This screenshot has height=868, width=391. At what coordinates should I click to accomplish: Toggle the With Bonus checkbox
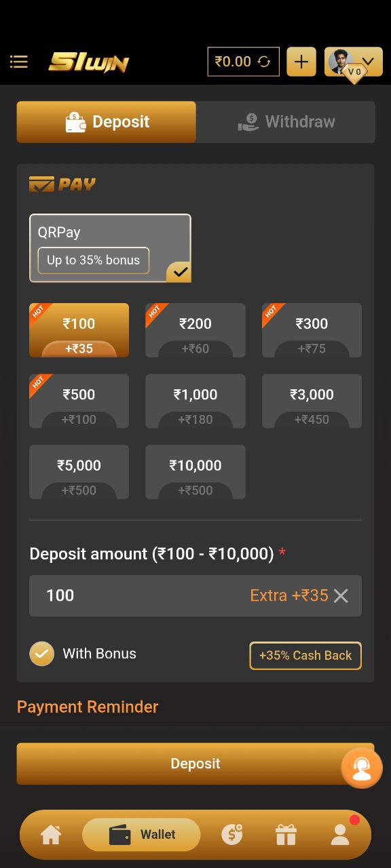[41, 653]
